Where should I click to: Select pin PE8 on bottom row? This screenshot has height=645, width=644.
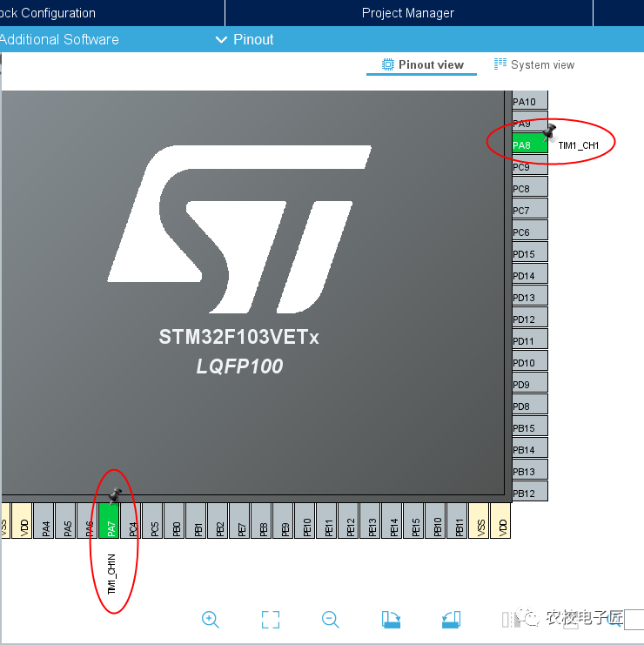pos(262,521)
